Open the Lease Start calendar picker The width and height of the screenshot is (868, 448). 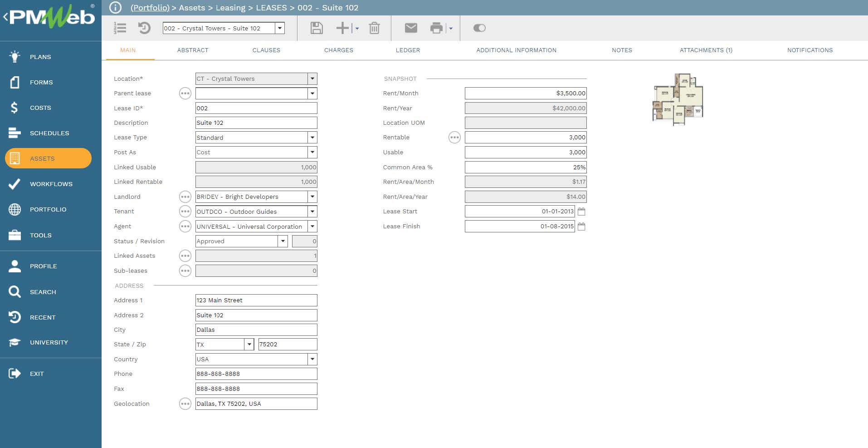point(581,212)
